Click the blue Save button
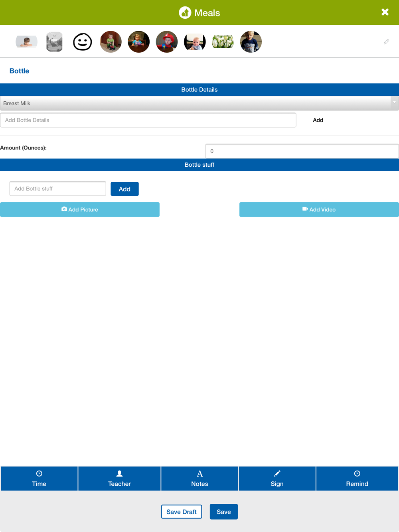The image size is (399, 532). click(x=224, y=512)
